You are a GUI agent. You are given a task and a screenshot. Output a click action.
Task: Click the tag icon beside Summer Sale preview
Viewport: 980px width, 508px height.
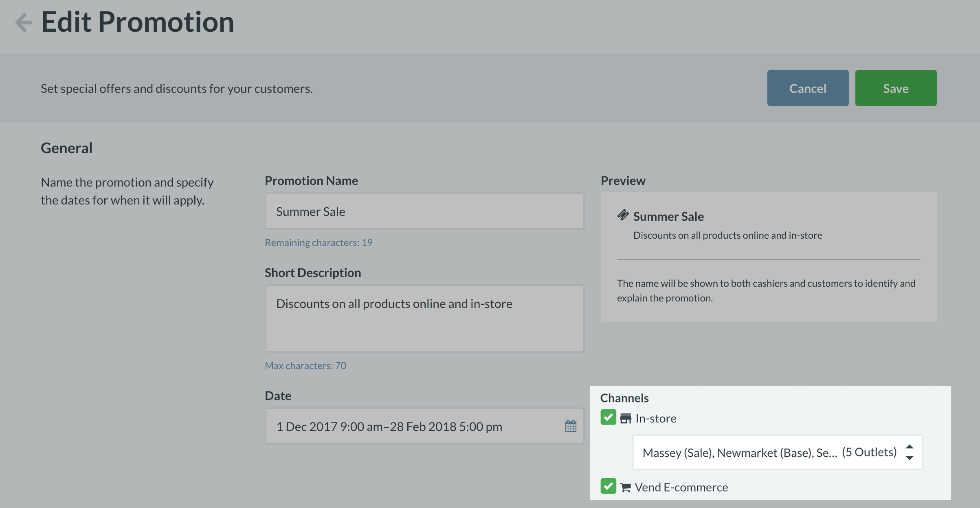point(623,215)
